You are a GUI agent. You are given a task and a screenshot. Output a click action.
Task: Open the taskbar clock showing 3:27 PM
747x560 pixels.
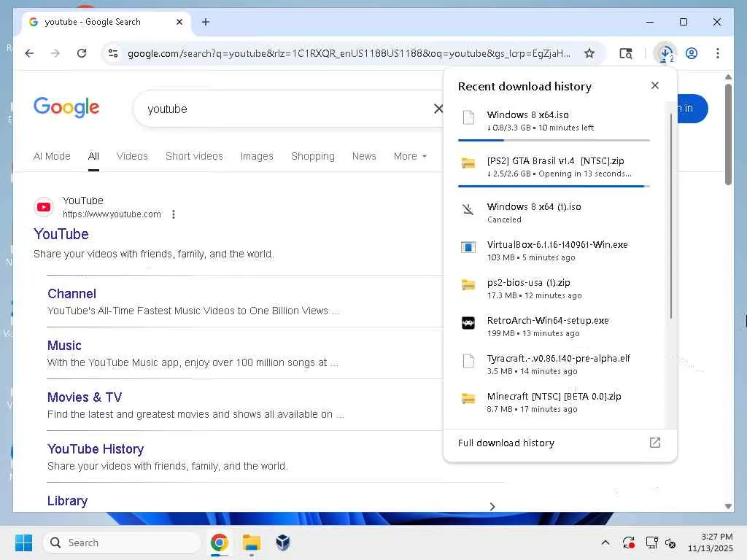[710, 542]
